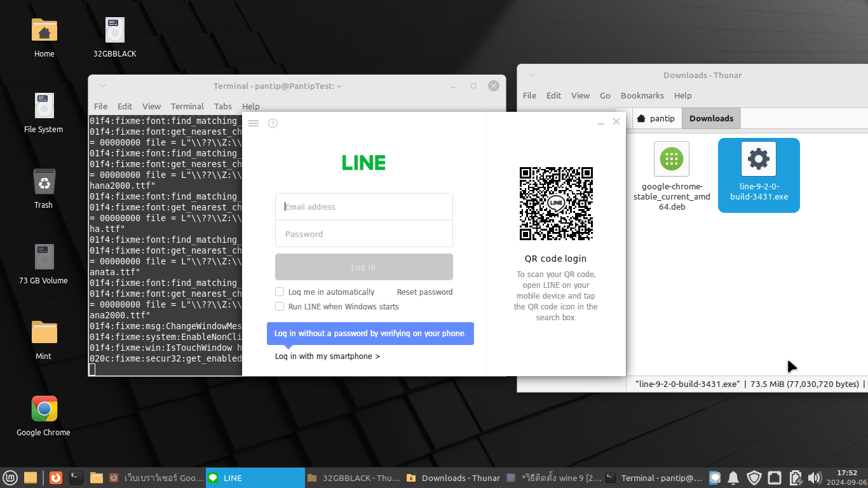
Task: Open the Edit menu in Terminal
Action: (125, 106)
